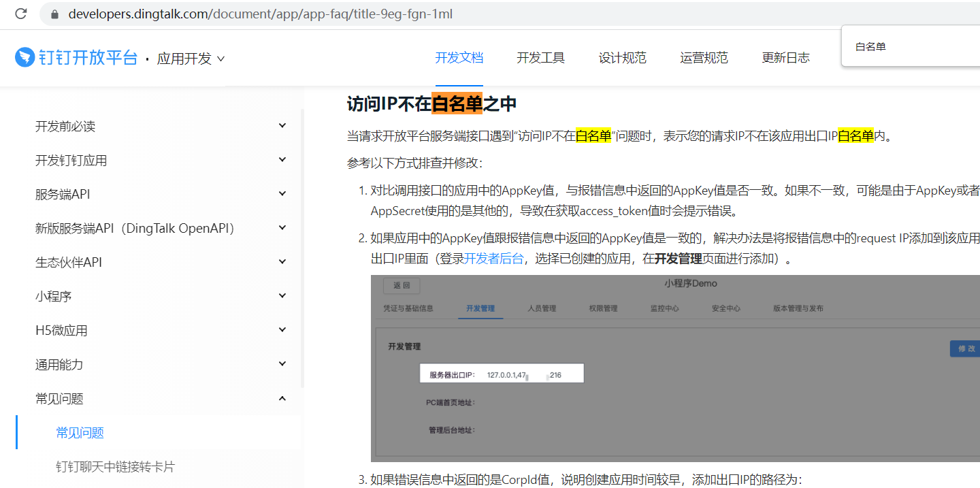Expand the 开发钉钉应用 chevron
The height and width of the screenshot is (488, 980).
(x=282, y=159)
